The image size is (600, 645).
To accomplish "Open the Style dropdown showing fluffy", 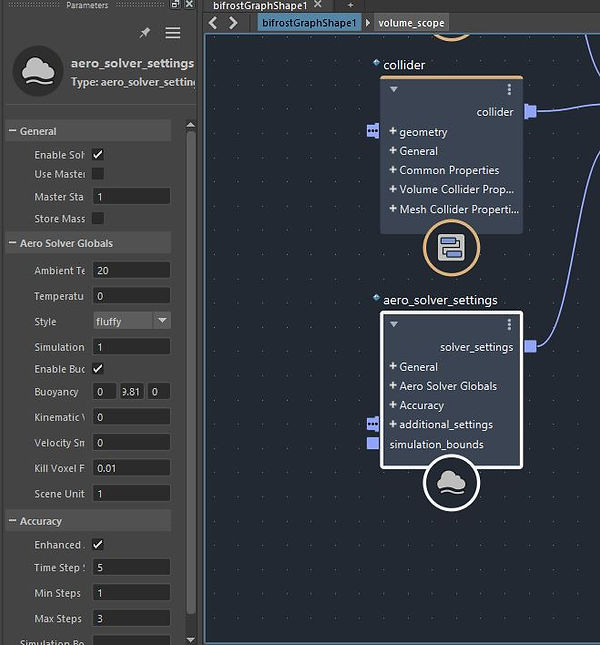I will [132, 321].
